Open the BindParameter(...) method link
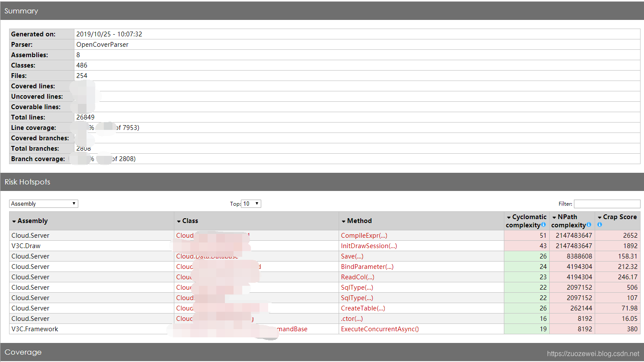 point(367,267)
